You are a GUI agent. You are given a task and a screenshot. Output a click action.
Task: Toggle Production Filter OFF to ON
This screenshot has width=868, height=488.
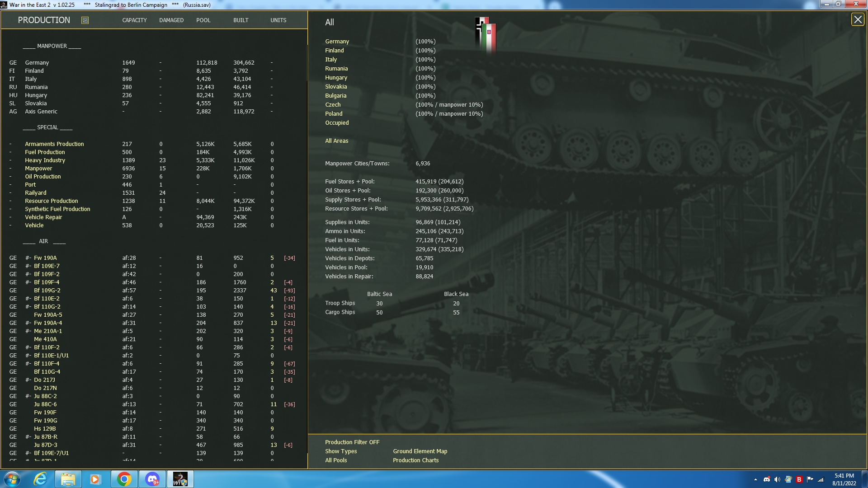coord(352,442)
